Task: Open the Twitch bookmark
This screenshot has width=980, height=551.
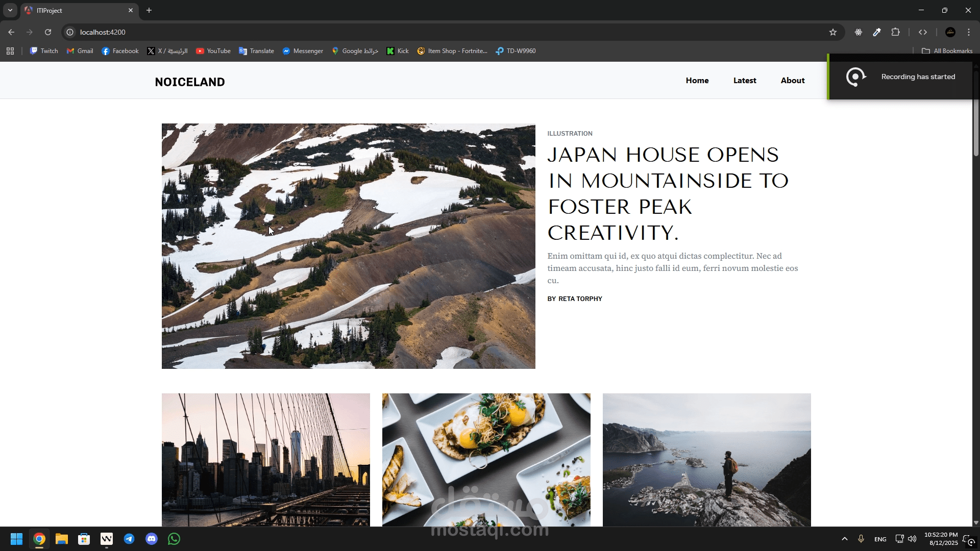Action: [44, 51]
